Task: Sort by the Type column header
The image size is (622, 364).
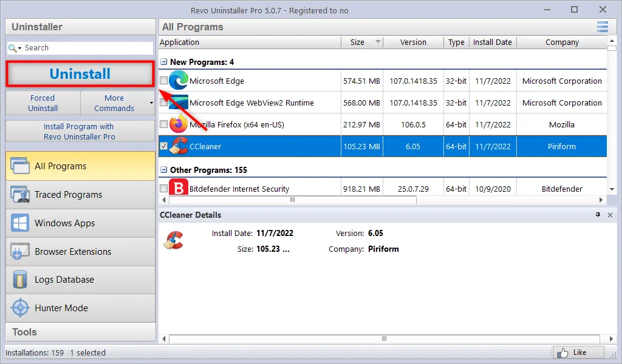Action: click(x=456, y=42)
